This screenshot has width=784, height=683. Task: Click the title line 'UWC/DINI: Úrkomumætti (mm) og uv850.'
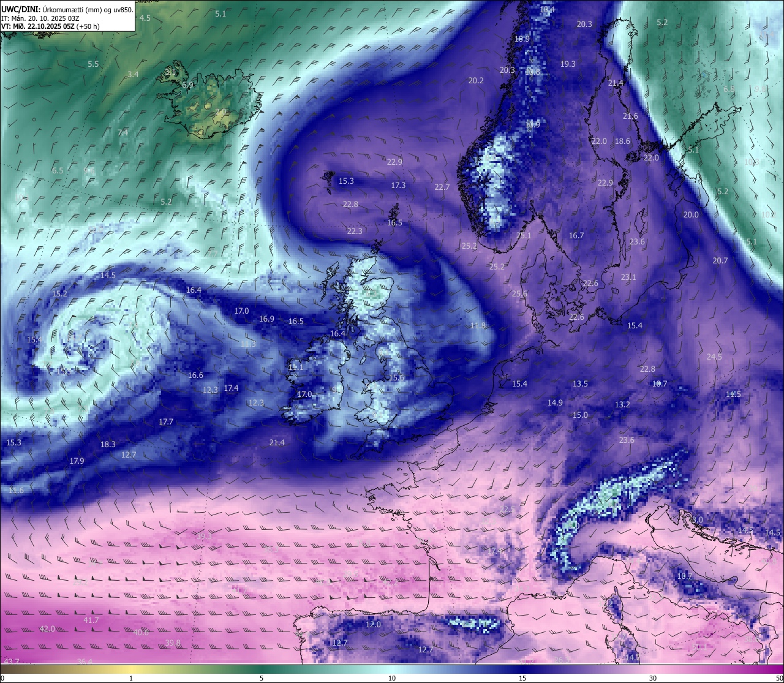point(67,10)
